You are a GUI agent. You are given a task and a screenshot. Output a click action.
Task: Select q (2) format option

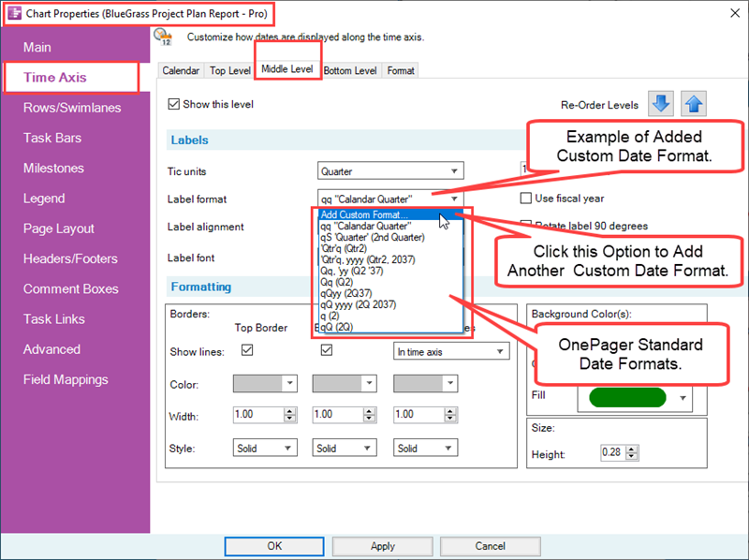[x=390, y=316]
